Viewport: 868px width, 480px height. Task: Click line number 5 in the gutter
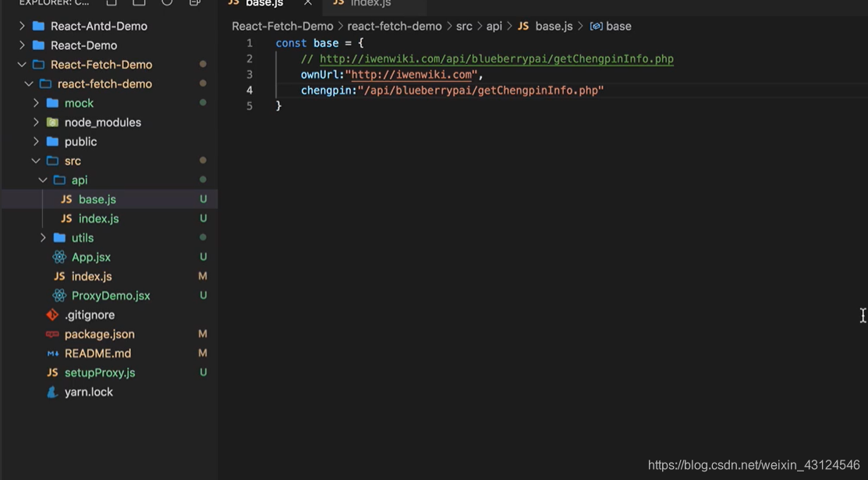point(250,106)
